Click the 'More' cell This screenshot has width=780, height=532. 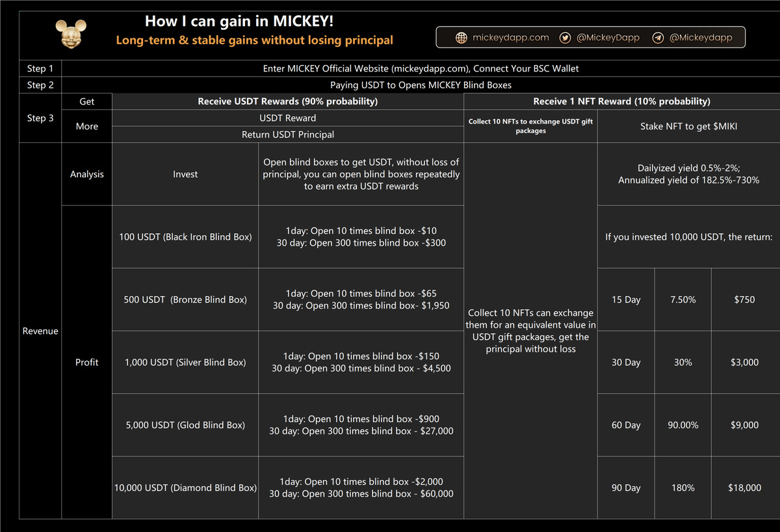tap(86, 126)
